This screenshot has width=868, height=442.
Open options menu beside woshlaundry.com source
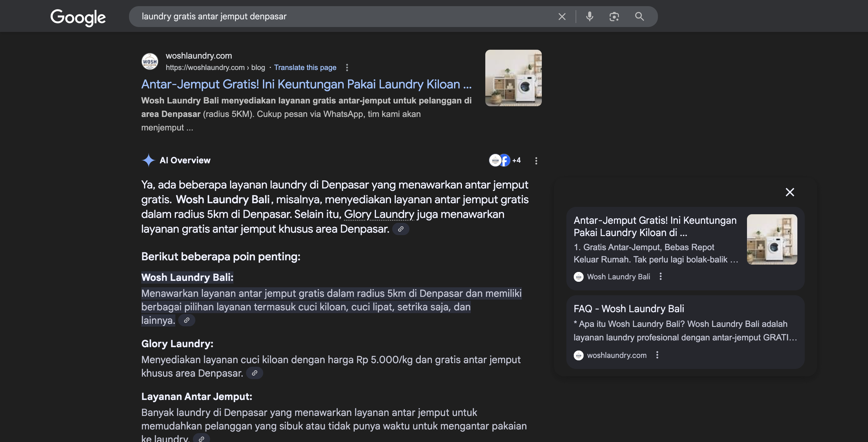[657, 355]
